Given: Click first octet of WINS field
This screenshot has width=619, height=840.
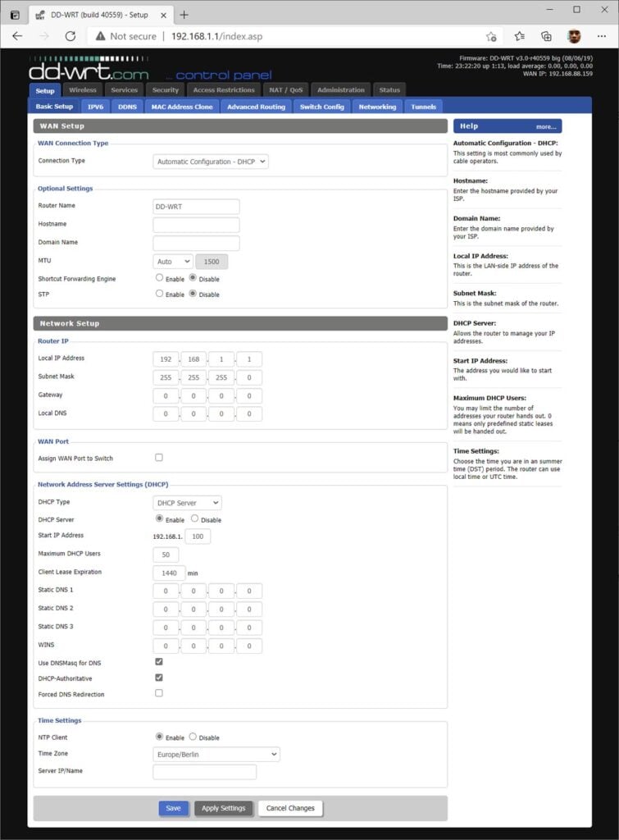Looking at the screenshot, I should tap(166, 646).
